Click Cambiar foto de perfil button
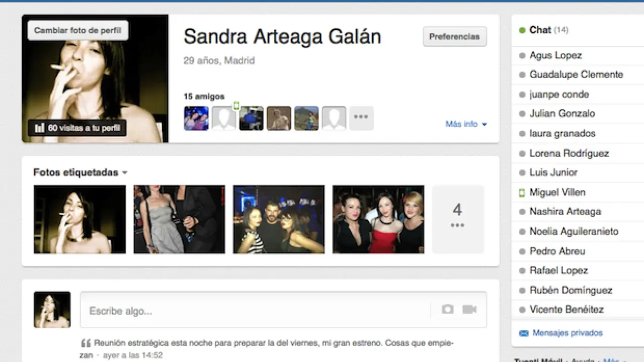The image size is (644, 362). (x=77, y=31)
